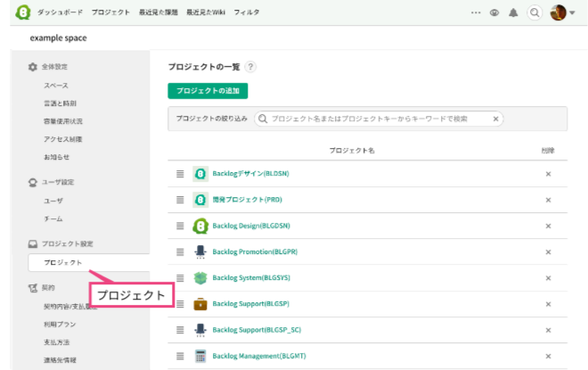Open プロジェクト in the top navigation

tap(110, 12)
